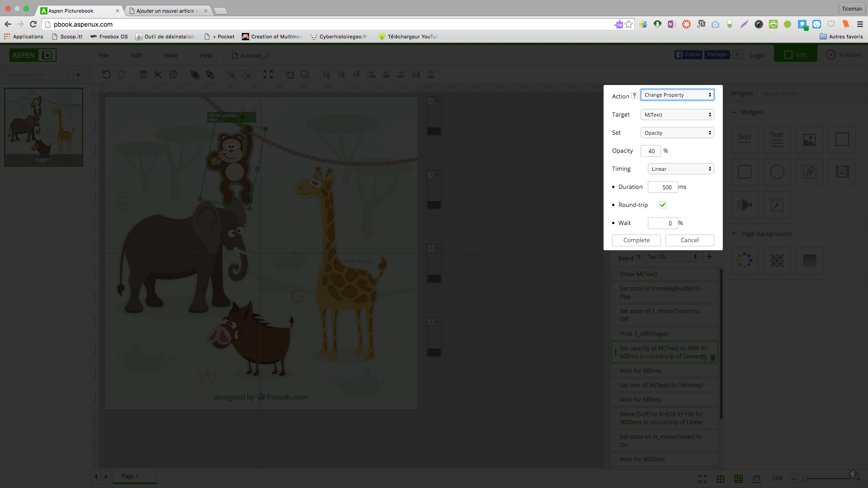Open Chrome hamburger menu
Image resolution: width=868 pixels, height=488 pixels.
(860, 24)
